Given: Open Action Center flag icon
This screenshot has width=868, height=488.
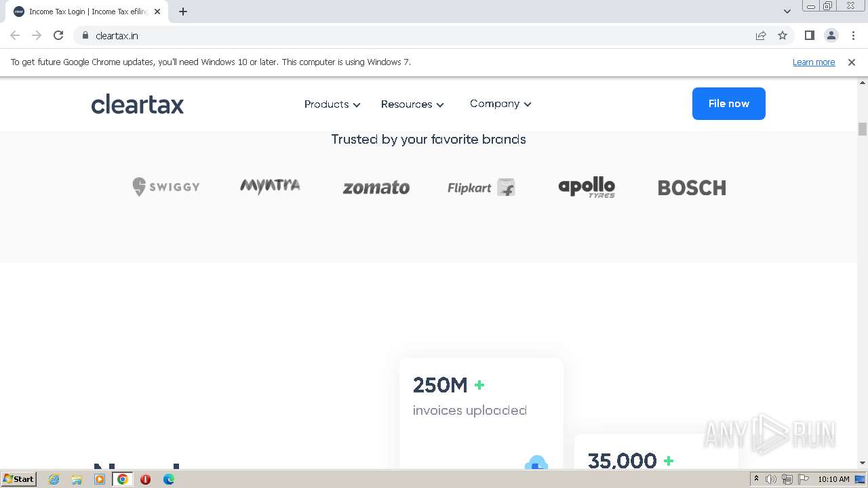Looking at the screenshot, I should 804,479.
